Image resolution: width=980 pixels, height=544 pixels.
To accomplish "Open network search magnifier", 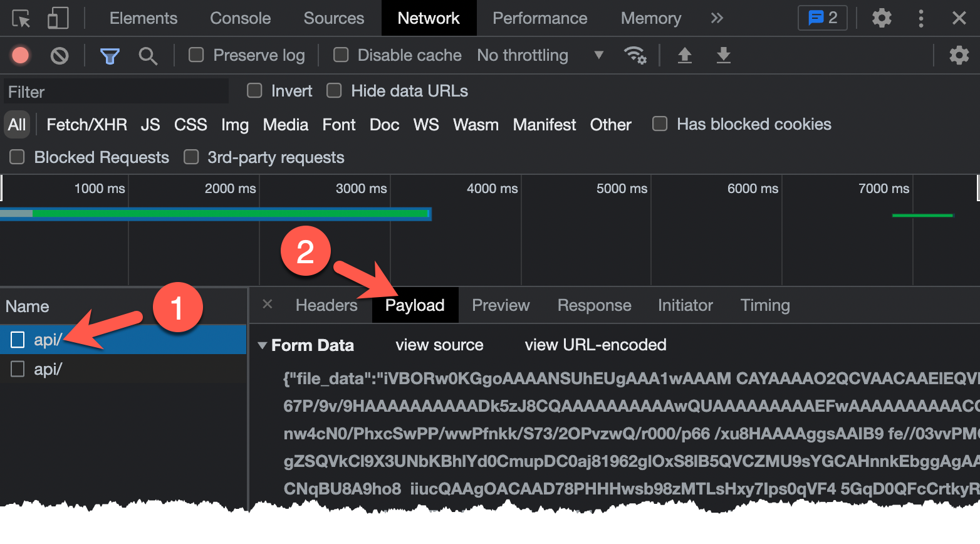I will (x=148, y=56).
